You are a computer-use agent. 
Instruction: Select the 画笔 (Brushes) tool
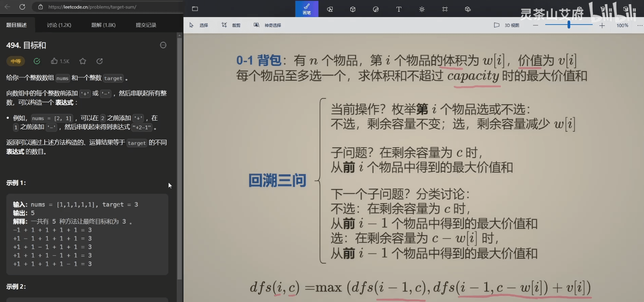tap(307, 9)
